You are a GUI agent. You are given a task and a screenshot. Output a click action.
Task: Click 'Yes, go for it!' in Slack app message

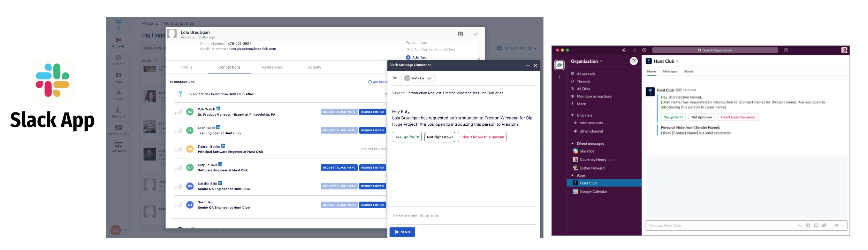673,117
